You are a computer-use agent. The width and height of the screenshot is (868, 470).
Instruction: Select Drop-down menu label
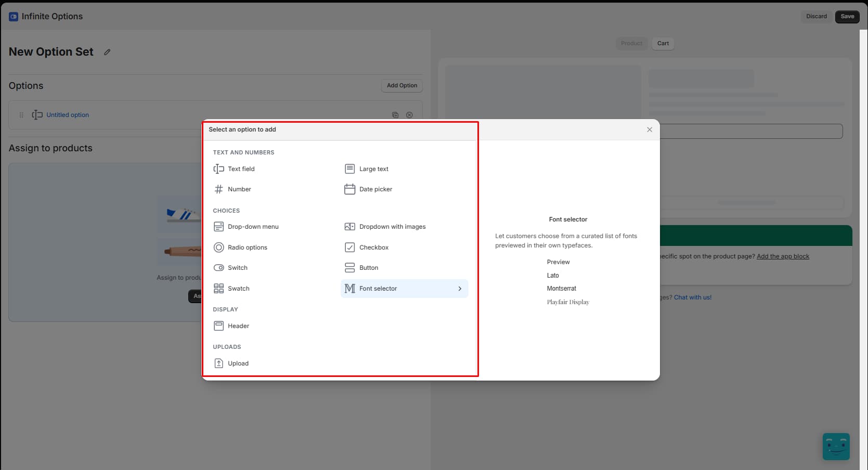[253, 227]
